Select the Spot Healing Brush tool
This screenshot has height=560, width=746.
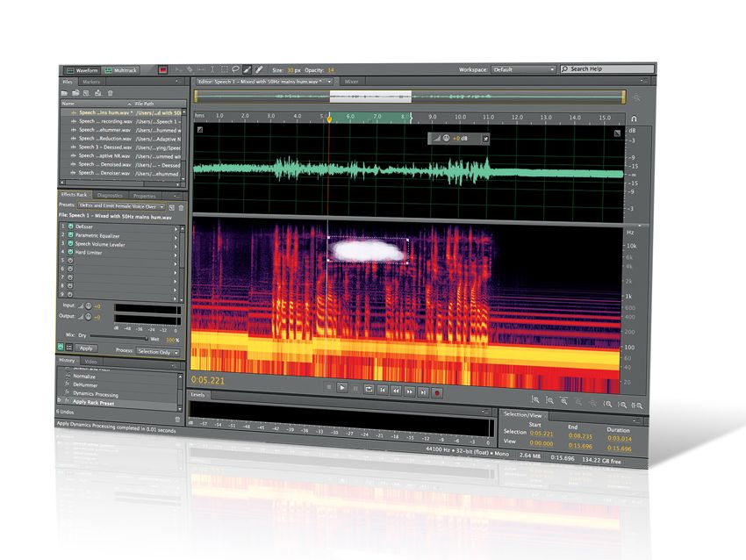pos(259,69)
